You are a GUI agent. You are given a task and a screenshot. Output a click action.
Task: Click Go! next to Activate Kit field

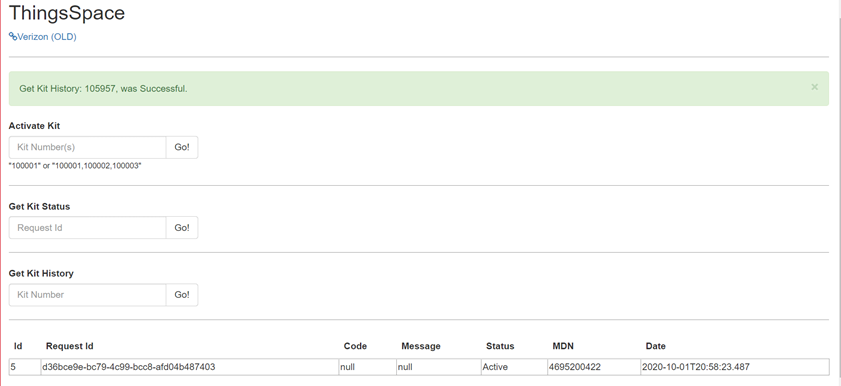tap(182, 147)
